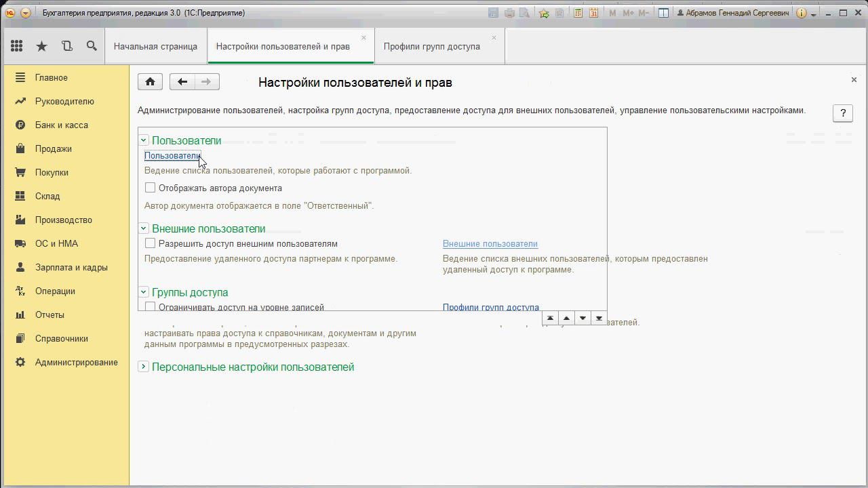Click the Зарплата и кадры person icon
Screen dimensions: 868x488
20,267
